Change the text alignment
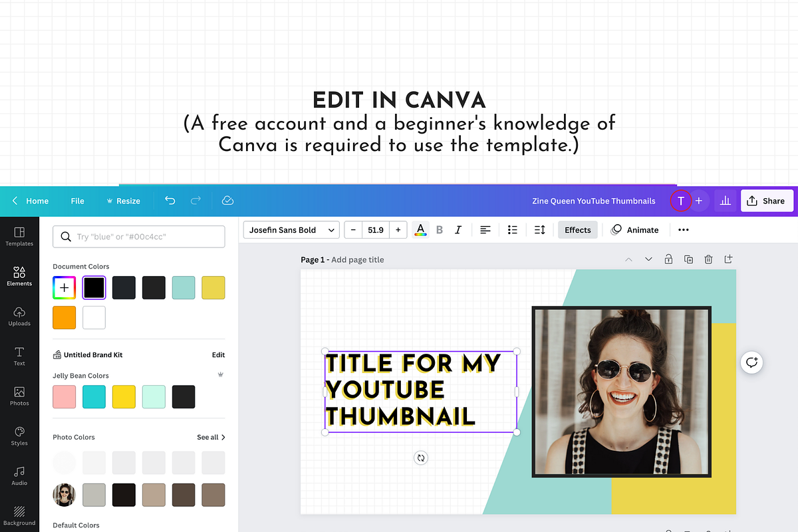The width and height of the screenshot is (798, 532). [x=485, y=230]
